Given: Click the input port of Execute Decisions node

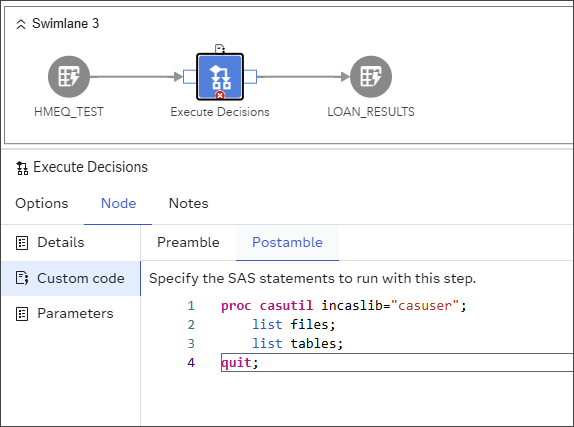Looking at the screenshot, I should pos(189,77).
